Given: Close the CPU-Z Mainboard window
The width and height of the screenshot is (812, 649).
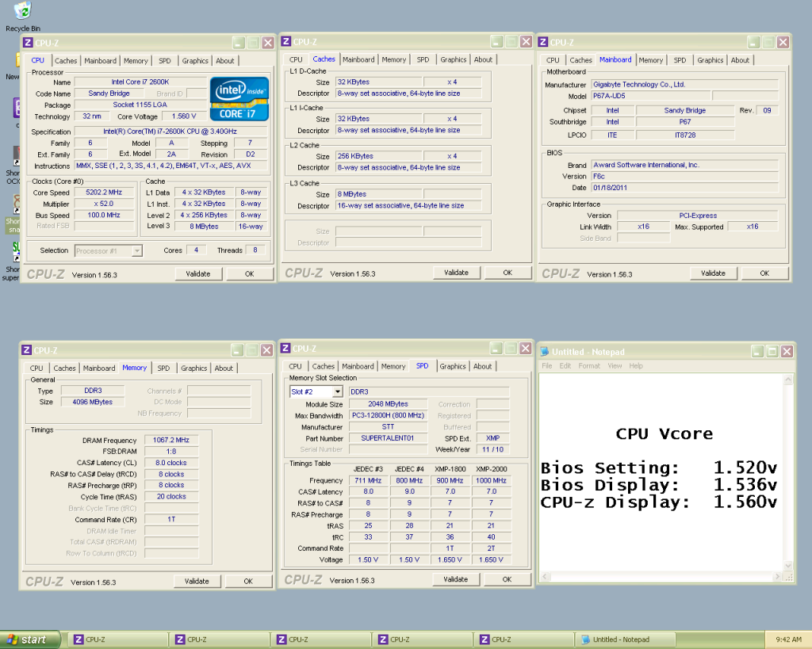Looking at the screenshot, I should [783, 42].
